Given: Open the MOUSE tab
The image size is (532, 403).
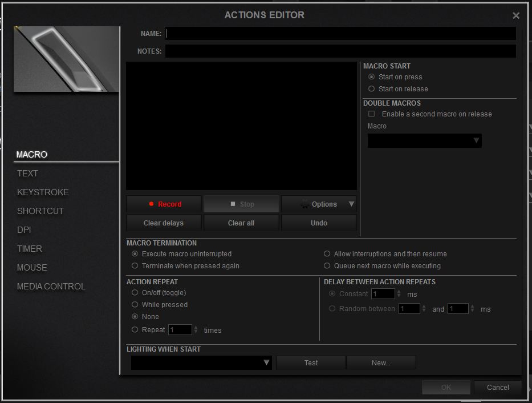Looking at the screenshot, I should point(32,268).
